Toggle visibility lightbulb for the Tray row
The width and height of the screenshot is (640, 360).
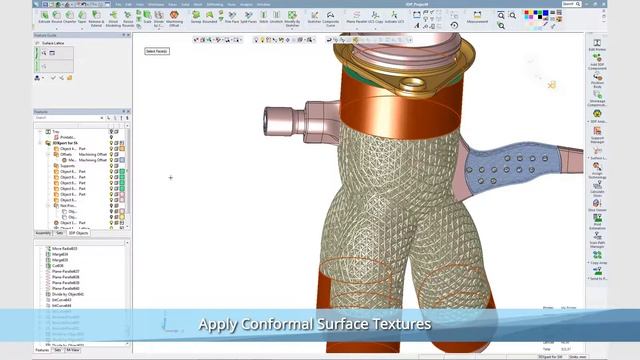coord(111,131)
